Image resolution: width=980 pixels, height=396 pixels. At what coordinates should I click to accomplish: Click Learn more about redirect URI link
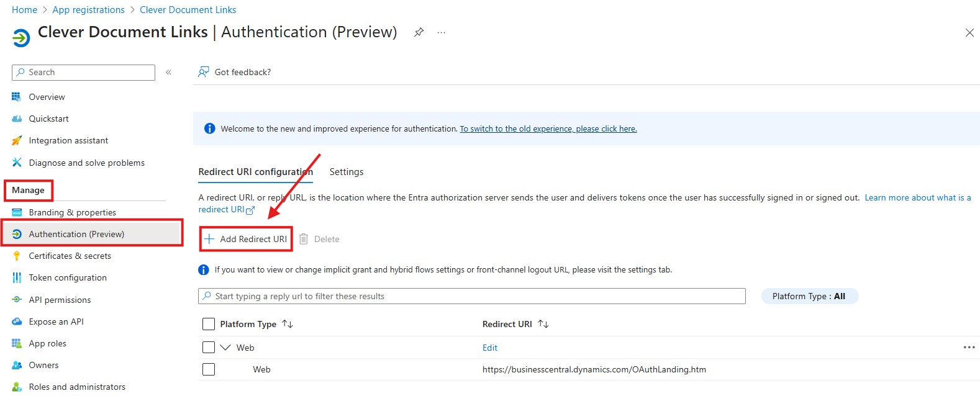917,197
